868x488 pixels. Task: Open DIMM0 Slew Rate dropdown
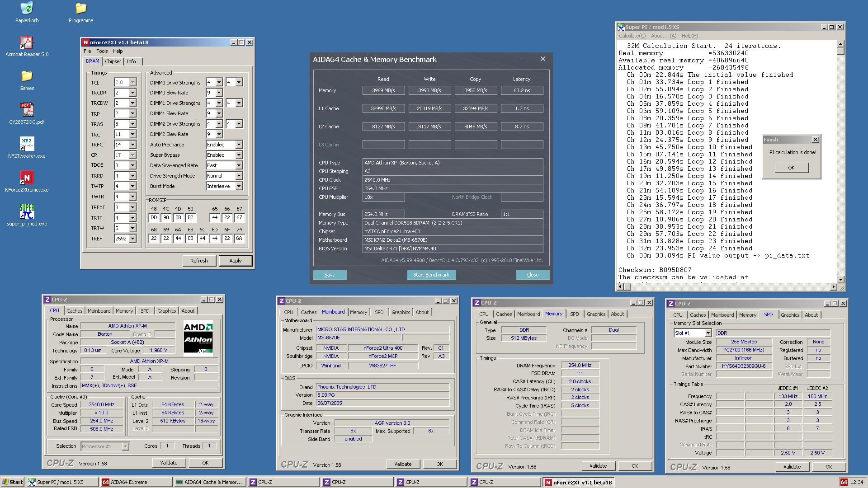pyautogui.click(x=219, y=93)
